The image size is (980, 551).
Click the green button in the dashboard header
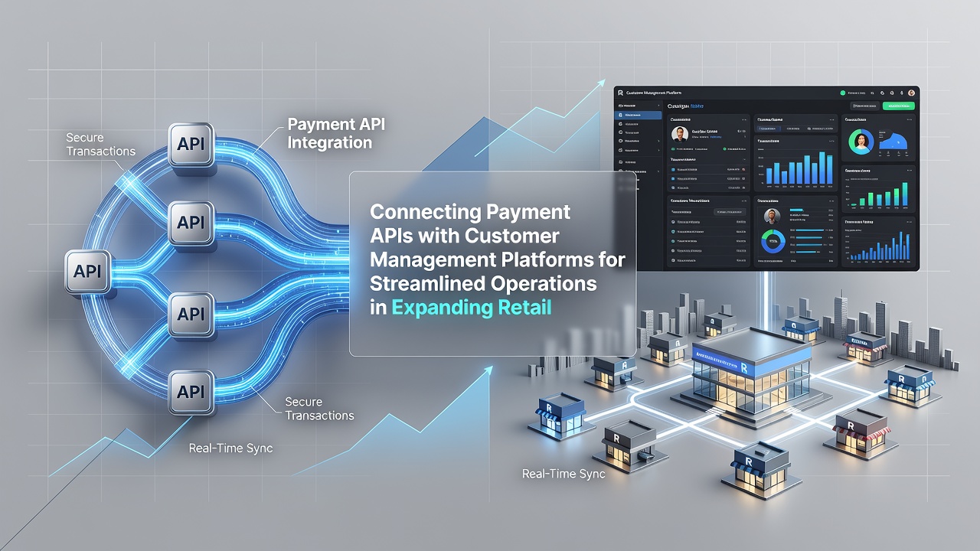pos(898,106)
